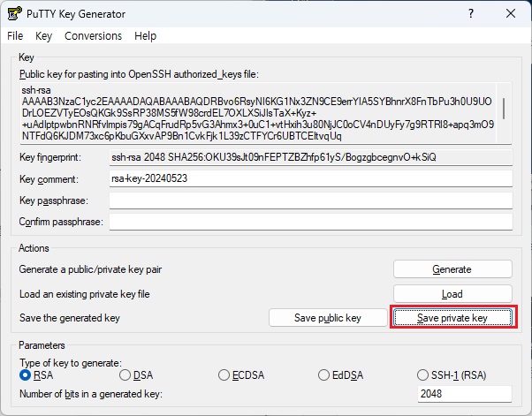Click the public key box scrollbar thumb

click(x=504, y=109)
